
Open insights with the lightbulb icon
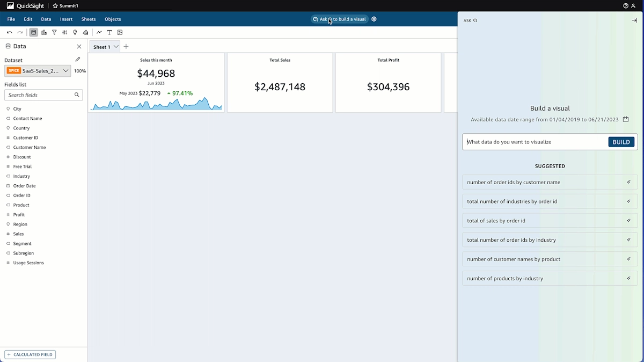(x=75, y=32)
